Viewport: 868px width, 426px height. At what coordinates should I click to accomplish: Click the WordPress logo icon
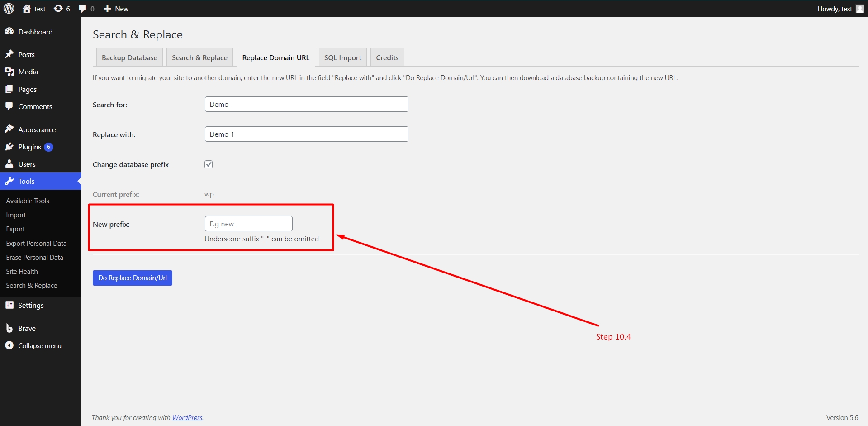[x=9, y=9]
